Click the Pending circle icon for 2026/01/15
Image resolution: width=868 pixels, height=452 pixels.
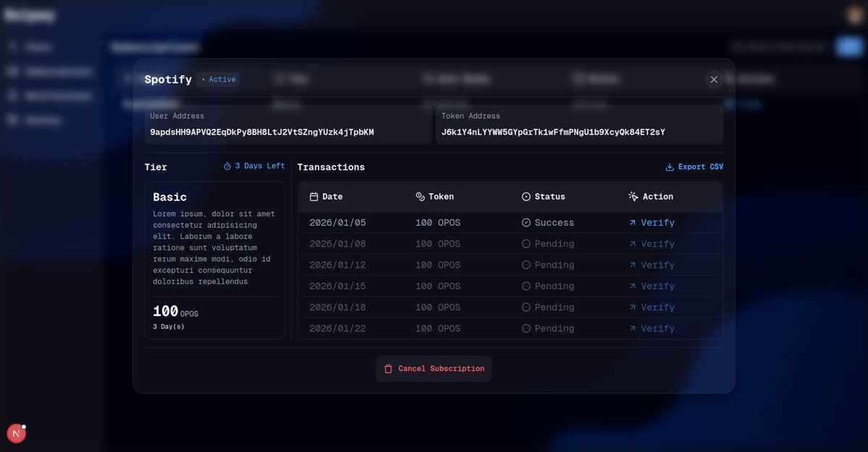(x=526, y=286)
